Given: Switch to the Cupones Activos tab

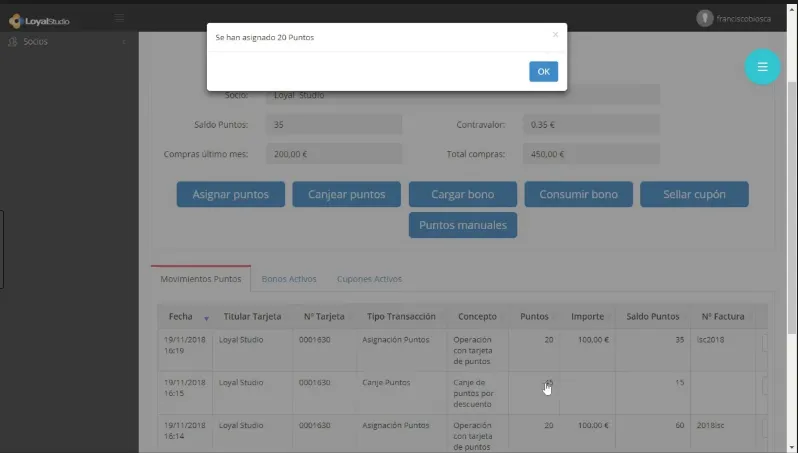Looking at the screenshot, I should [369, 279].
